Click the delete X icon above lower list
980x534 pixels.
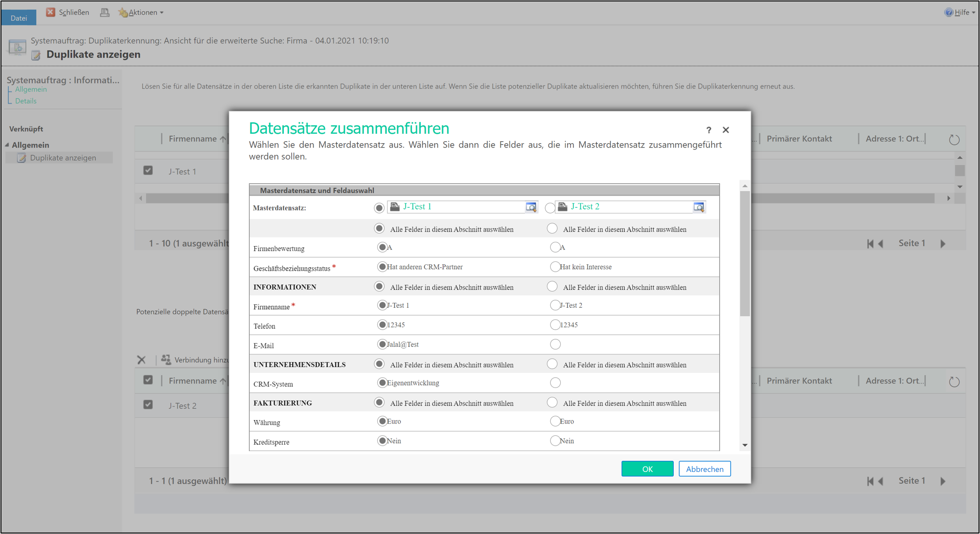[142, 360]
